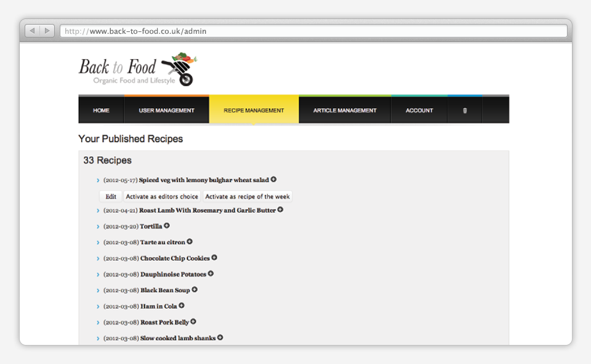Expand chevron for Slow cooked lamb shanks
Viewport: 591px width, 364px height.
[x=98, y=338]
